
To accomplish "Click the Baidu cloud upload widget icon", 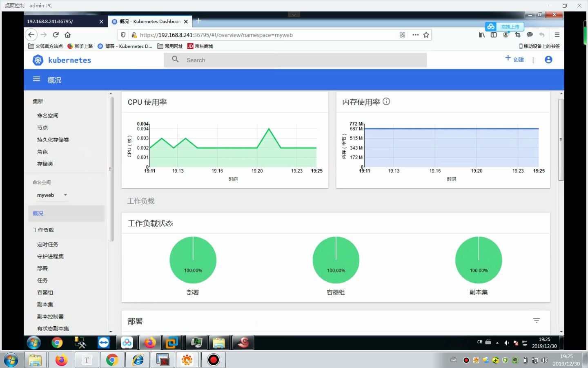I will pos(491,27).
